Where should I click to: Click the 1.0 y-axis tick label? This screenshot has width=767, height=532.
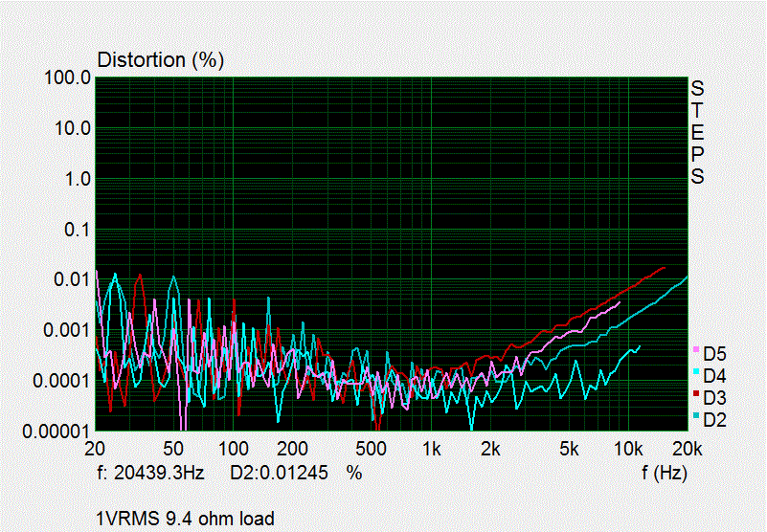[78, 180]
